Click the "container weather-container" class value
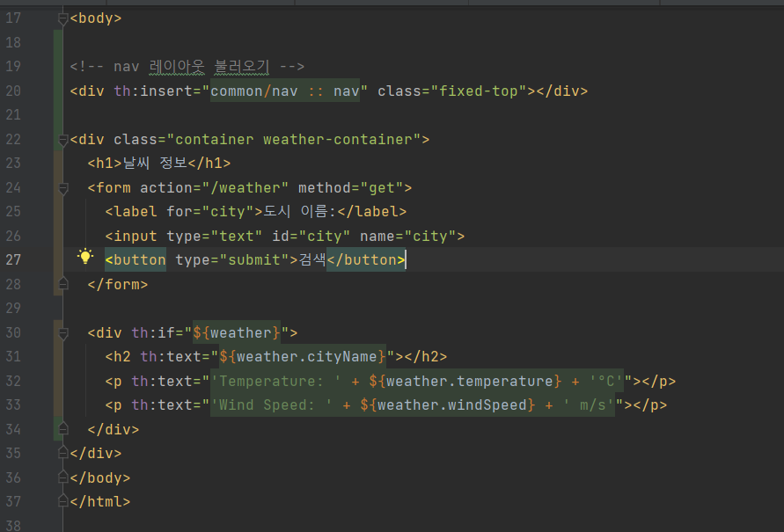Screen dimensions: 784x532 [294, 139]
